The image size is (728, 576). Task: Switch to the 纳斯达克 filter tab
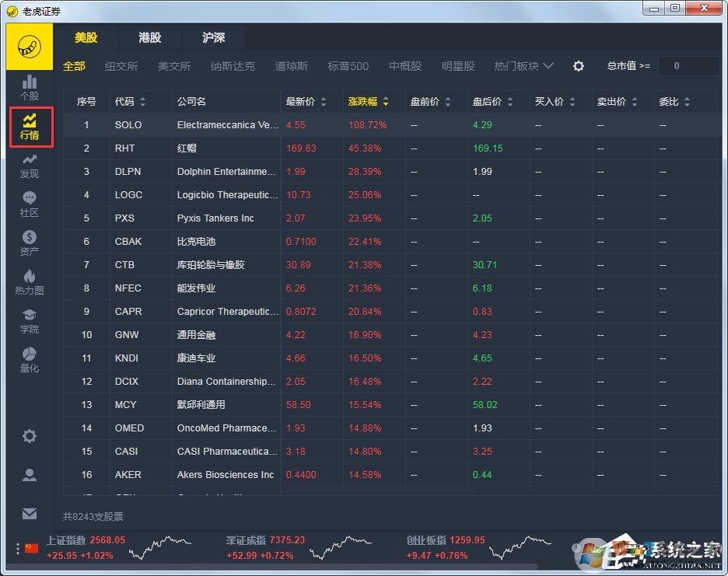coord(232,66)
